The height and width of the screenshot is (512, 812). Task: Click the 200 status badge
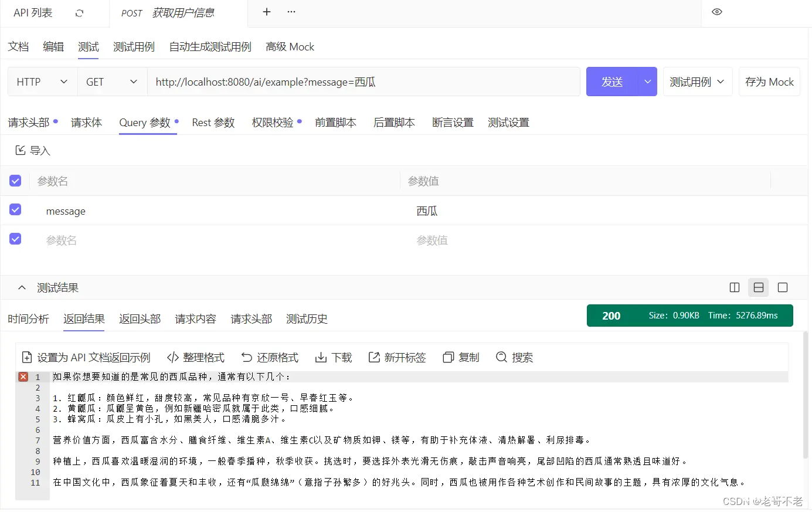[x=611, y=316]
